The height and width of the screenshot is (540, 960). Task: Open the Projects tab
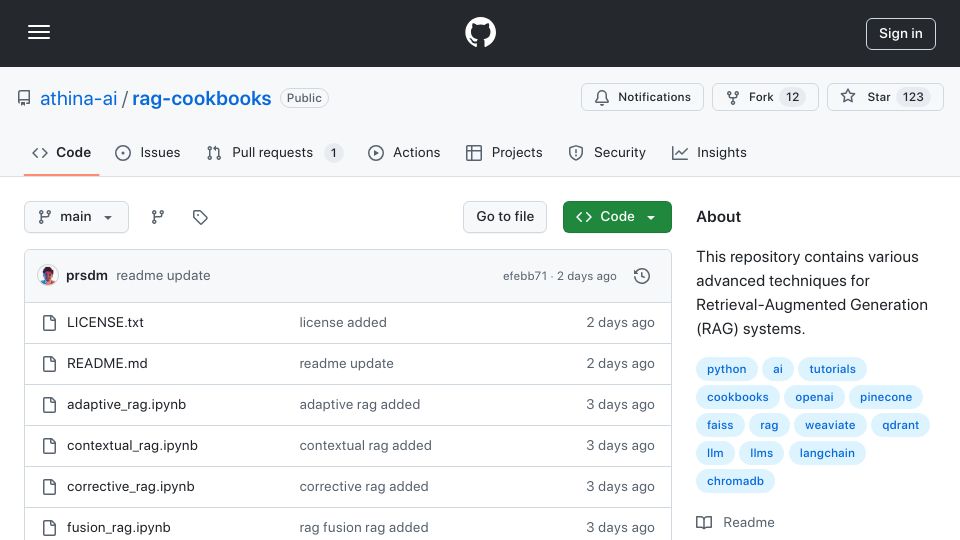pyautogui.click(x=504, y=152)
